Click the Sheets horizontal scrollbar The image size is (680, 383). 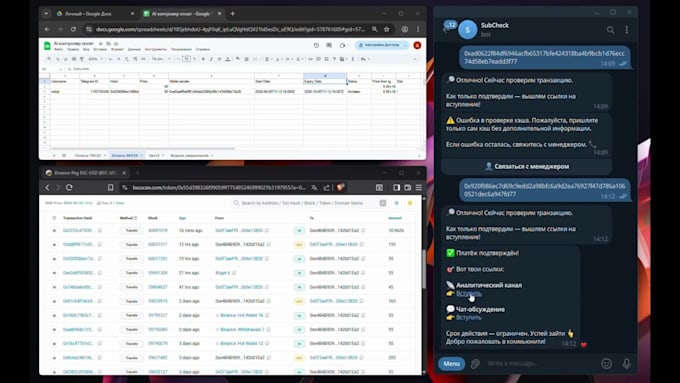click(143, 148)
